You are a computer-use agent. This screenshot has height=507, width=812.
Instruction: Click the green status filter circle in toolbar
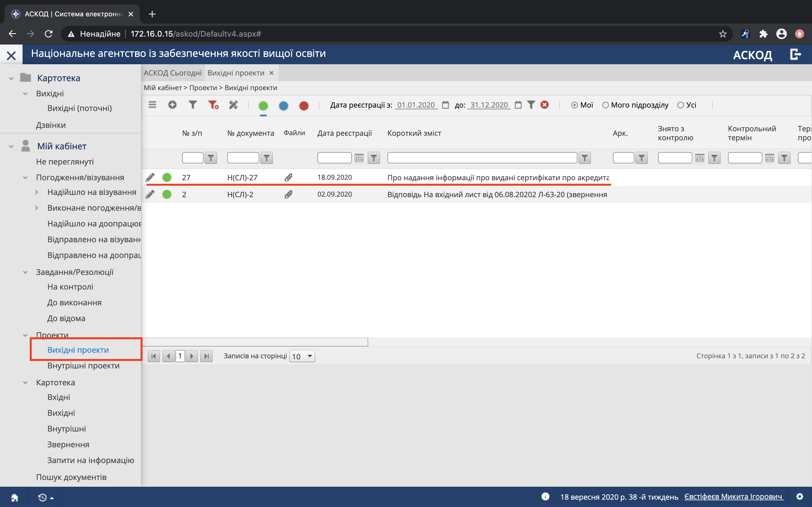tap(263, 106)
